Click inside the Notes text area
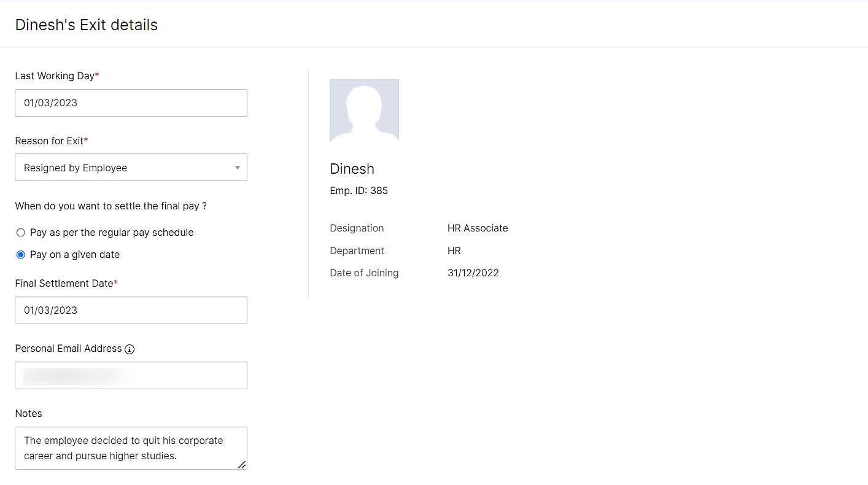868x485 pixels. click(x=131, y=448)
